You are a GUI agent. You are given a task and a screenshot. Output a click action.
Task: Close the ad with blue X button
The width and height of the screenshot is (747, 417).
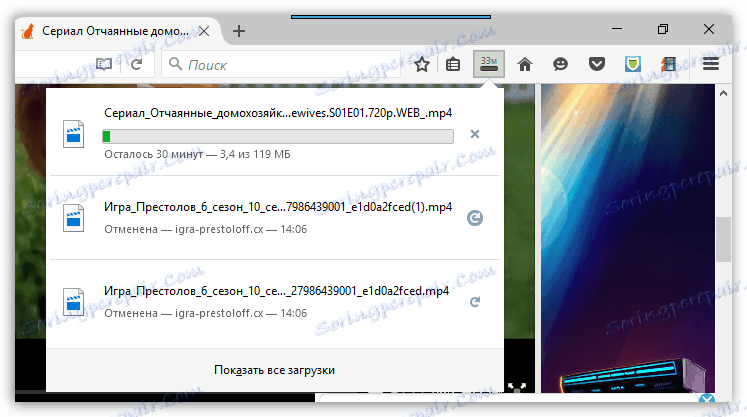(x=707, y=398)
